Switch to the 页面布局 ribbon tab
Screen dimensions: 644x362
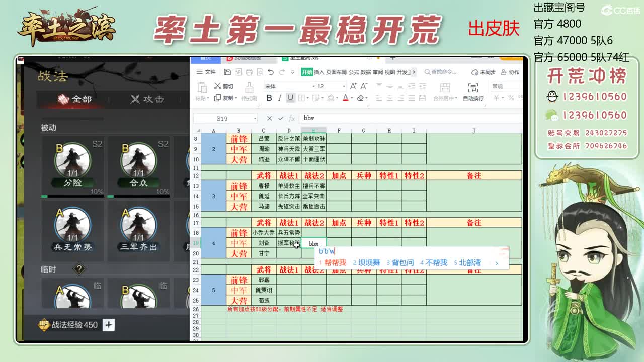337,72
